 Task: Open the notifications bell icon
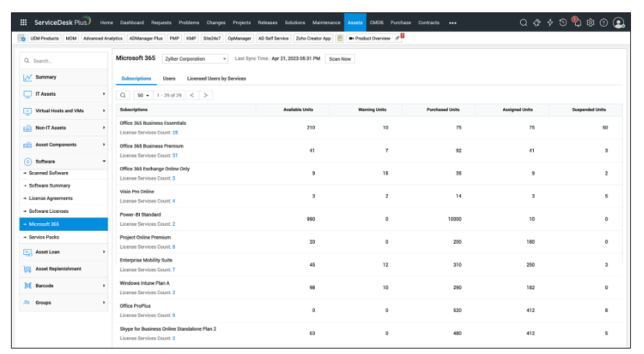[x=577, y=23]
